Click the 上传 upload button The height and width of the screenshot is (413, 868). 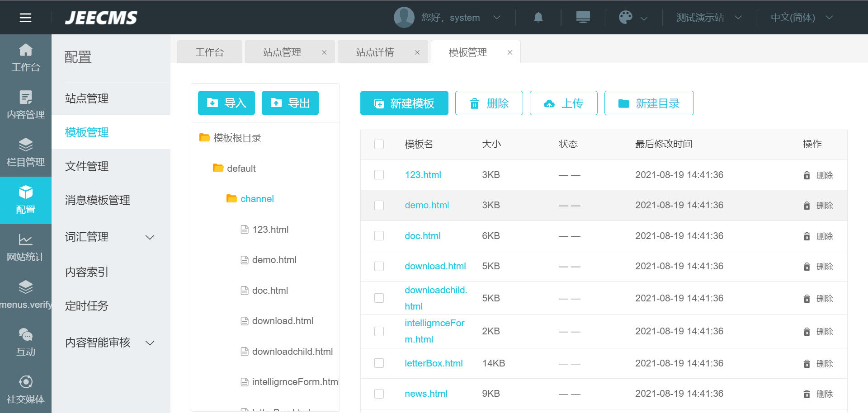(x=564, y=103)
